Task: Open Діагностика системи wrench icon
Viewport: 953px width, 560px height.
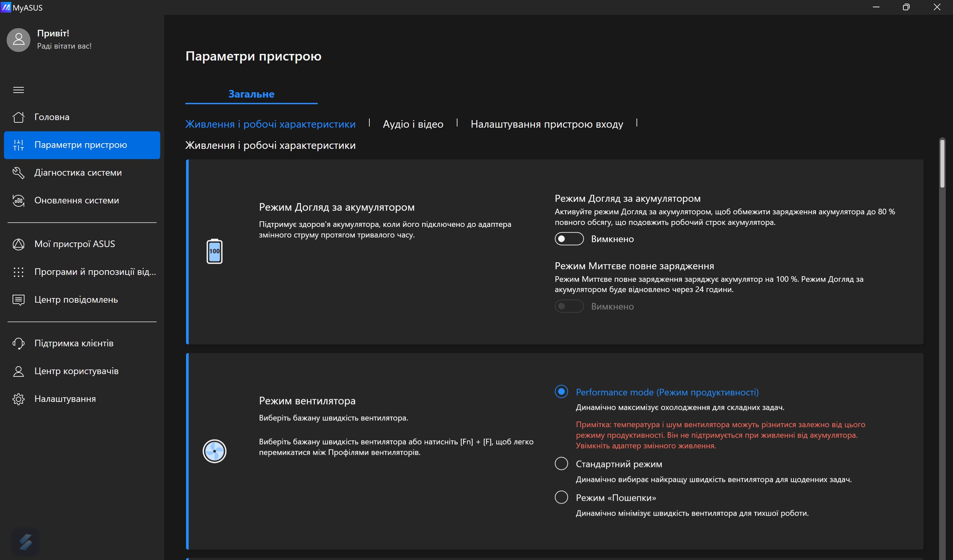Action: [18, 173]
